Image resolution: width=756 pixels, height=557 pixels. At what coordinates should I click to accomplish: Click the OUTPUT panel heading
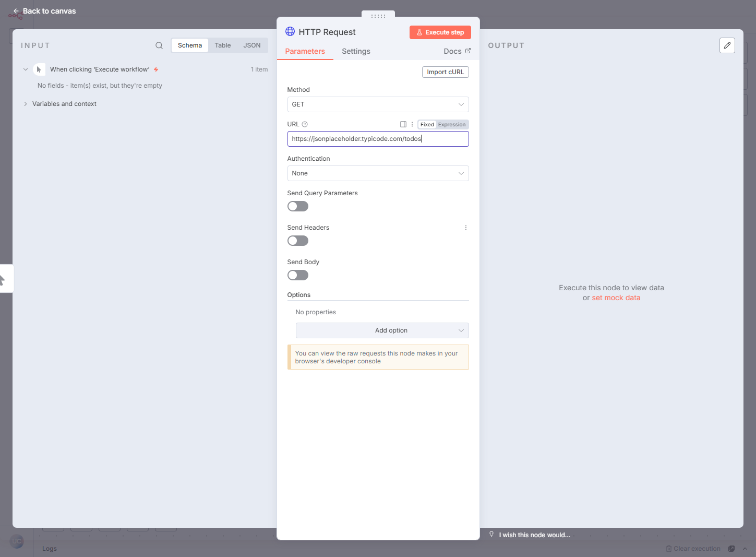pos(506,45)
